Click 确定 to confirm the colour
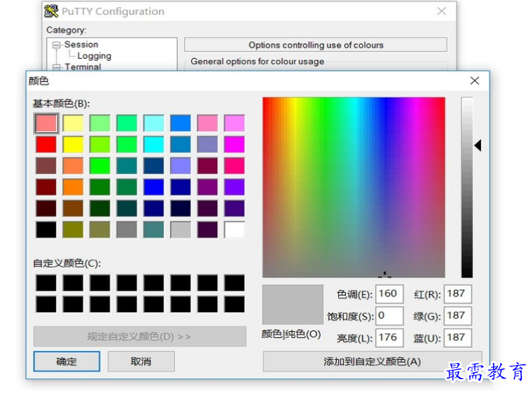 pyautogui.click(x=66, y=361)
